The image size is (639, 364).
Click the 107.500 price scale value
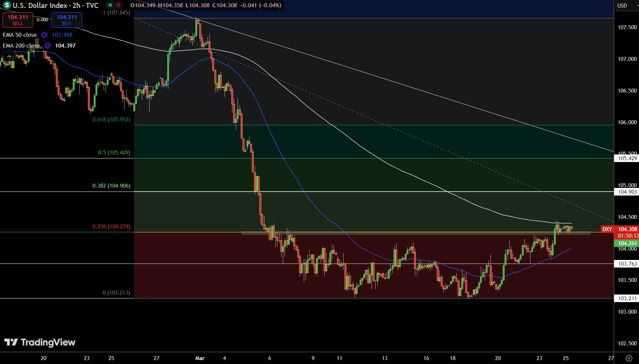click(627, 27)
